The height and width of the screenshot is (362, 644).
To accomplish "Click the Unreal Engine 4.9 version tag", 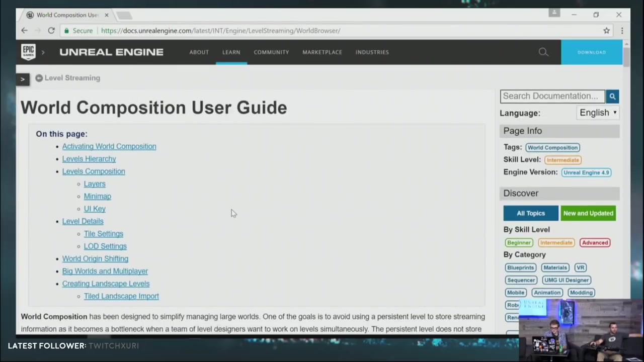I will click(586, 172).
